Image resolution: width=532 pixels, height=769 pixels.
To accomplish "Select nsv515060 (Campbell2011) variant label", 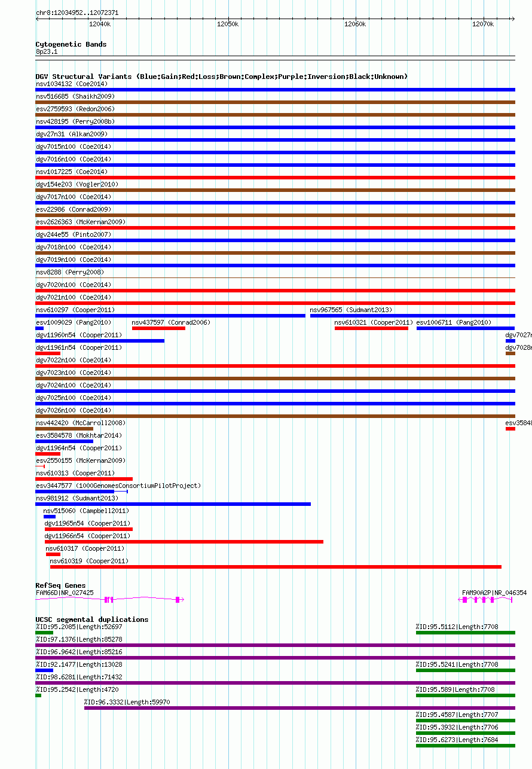I will tap(86, 511).
